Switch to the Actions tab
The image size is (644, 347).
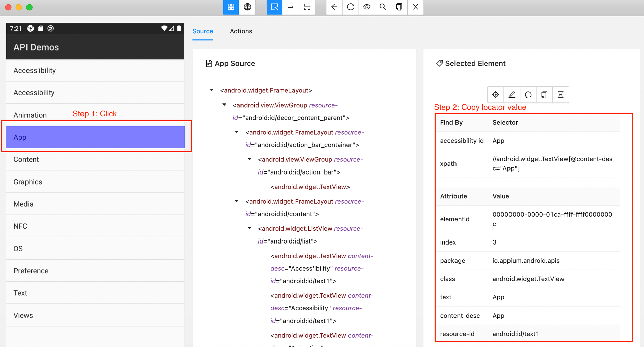[241, 31]
